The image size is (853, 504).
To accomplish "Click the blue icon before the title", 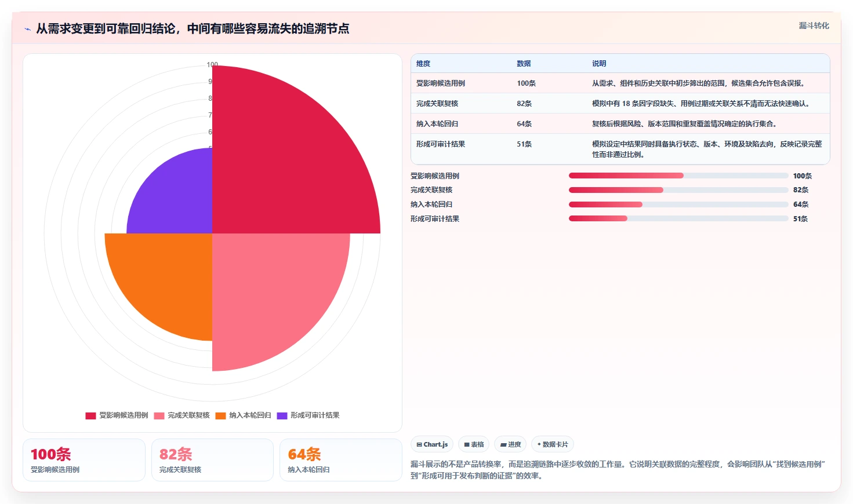I will click(x=27, y=29).
